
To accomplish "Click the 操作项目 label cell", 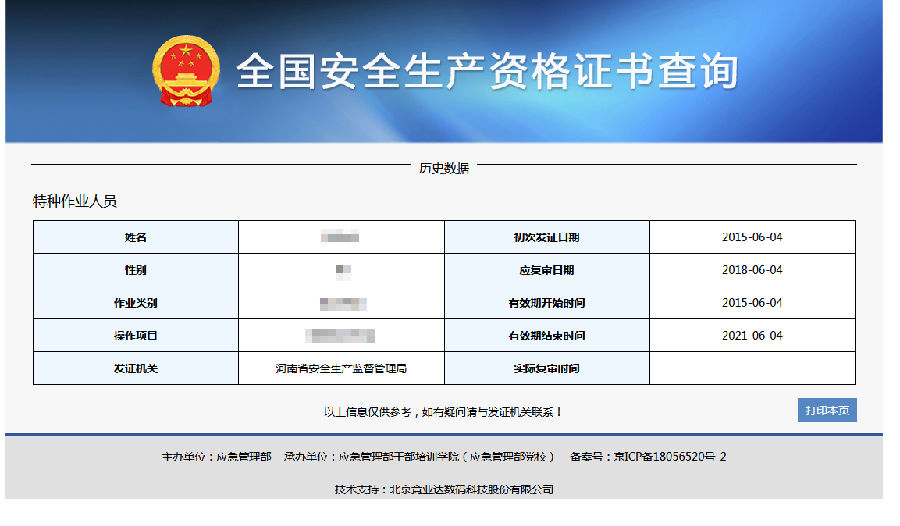I will 136,336.
